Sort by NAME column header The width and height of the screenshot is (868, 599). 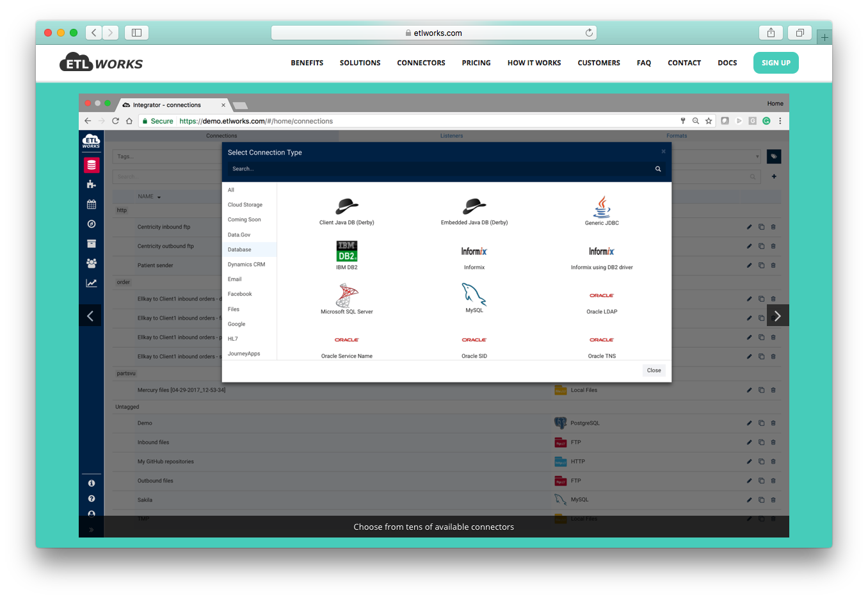pos(149,197)
